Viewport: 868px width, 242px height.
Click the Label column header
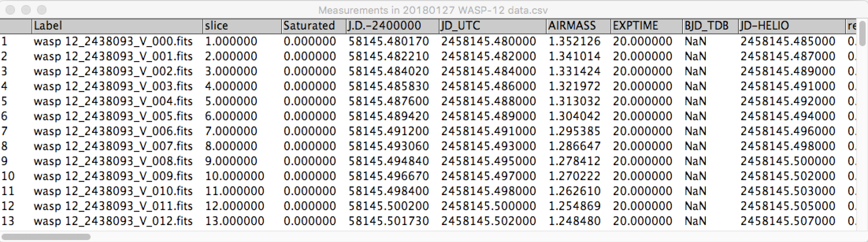coord(117,26)
